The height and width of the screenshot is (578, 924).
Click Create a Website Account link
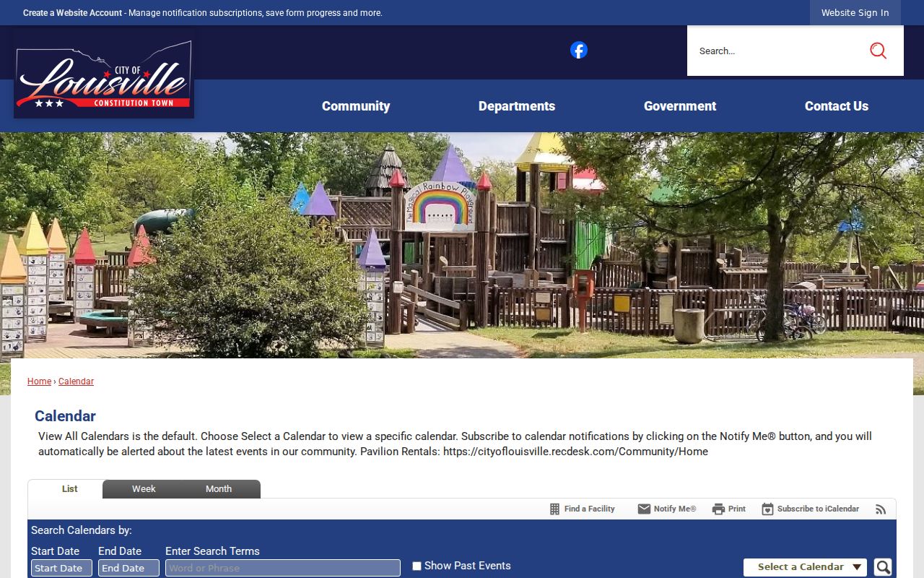pyautogui.click(x=72, y=13)
